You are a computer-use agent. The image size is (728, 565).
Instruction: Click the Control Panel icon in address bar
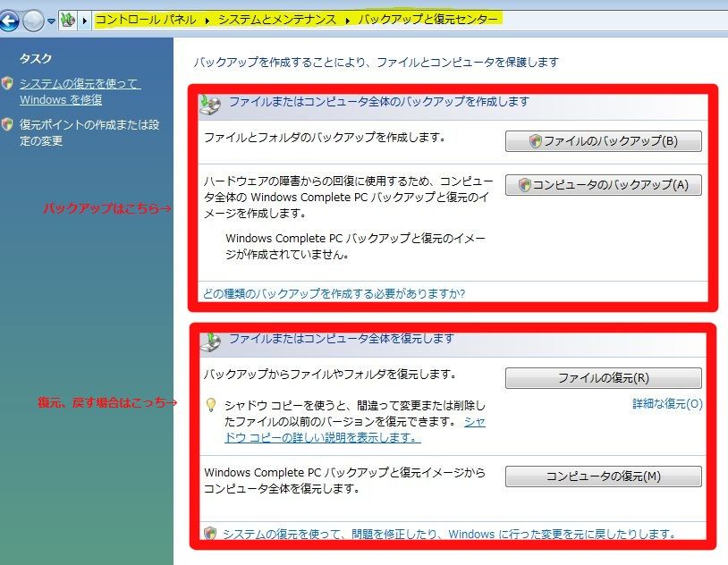tap(68, 20)
